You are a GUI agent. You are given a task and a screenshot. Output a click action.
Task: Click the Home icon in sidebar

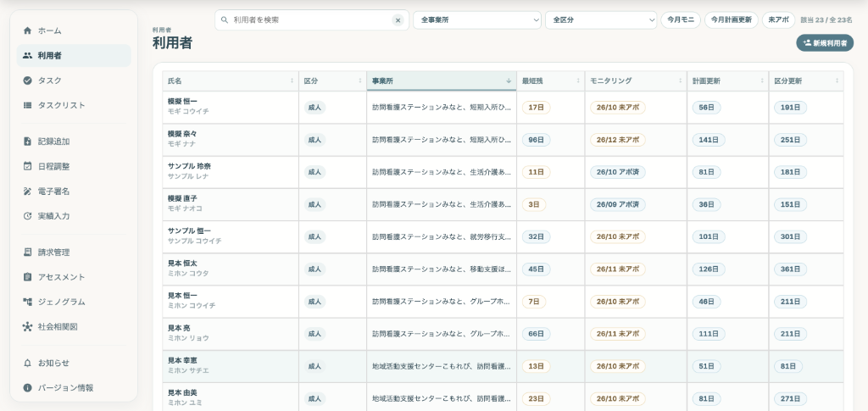(27, 31)
